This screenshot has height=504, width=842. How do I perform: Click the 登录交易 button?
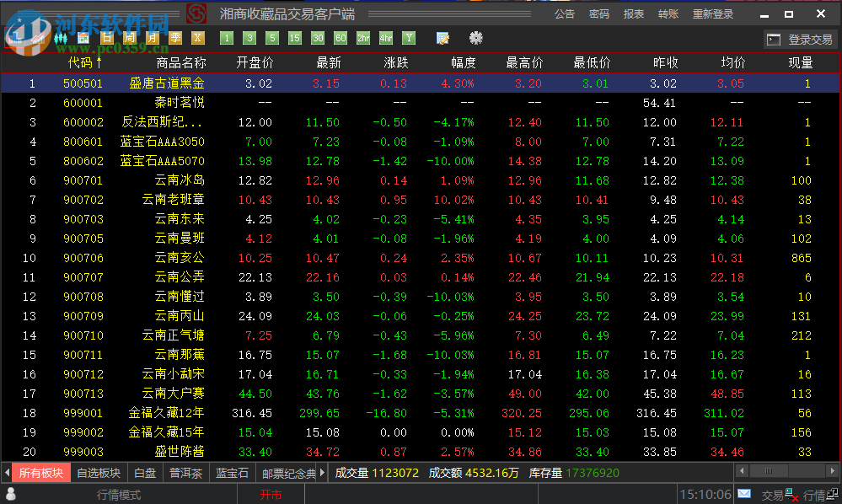[x=801, y=39]
